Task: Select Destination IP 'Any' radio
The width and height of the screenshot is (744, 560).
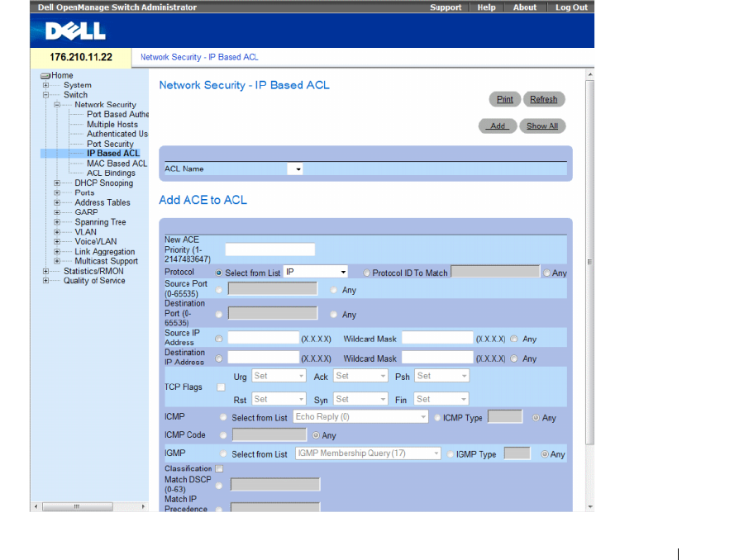Action: point(514,359)
